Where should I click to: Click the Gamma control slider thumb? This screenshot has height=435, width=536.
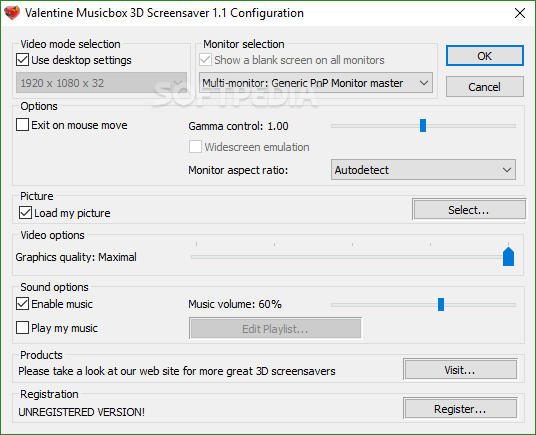[x=423, y=125]
